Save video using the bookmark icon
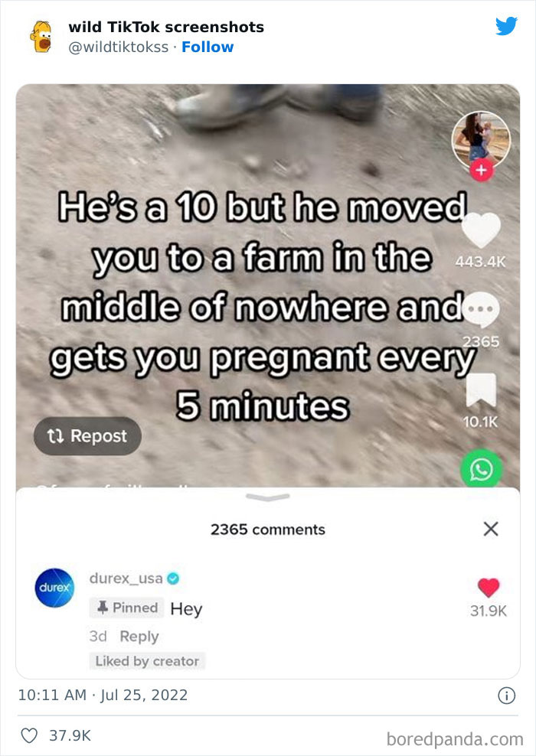 coord(481,389)
